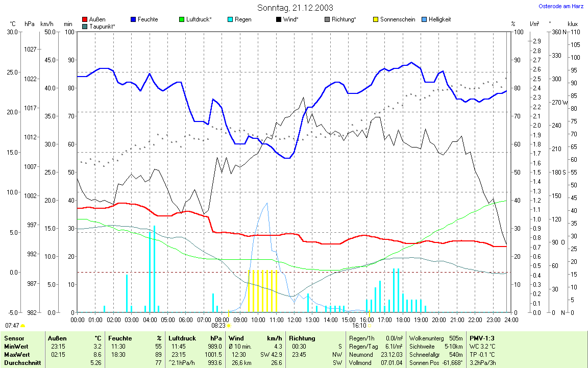Click the red Außen legend swatch
The image size is (588, 368).
point(85,20)
